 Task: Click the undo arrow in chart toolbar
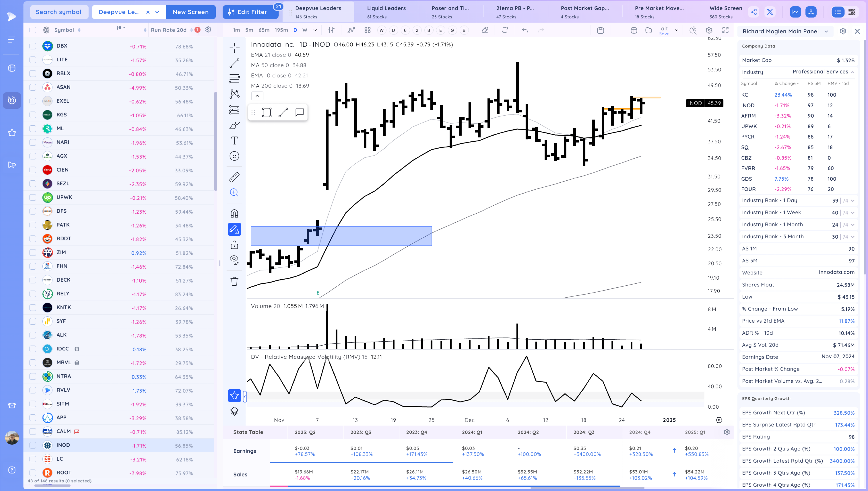click(x=524, y=30)
